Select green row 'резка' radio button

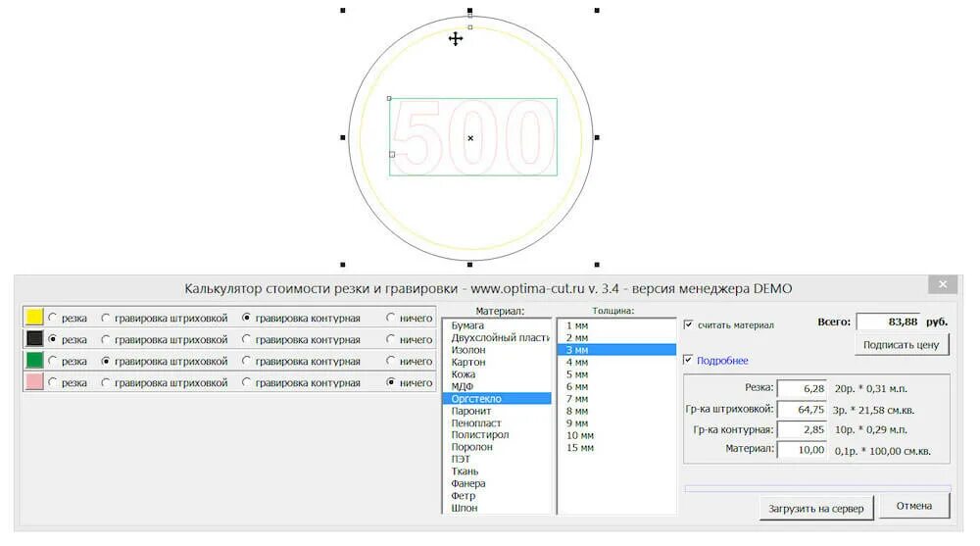53,361
